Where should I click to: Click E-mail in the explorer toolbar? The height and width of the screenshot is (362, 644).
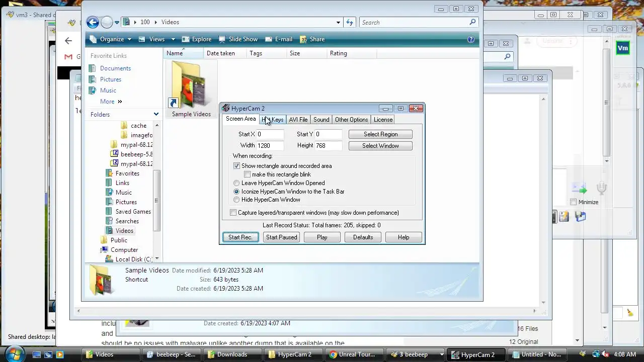pyautogui.click(x=279, y=39)
